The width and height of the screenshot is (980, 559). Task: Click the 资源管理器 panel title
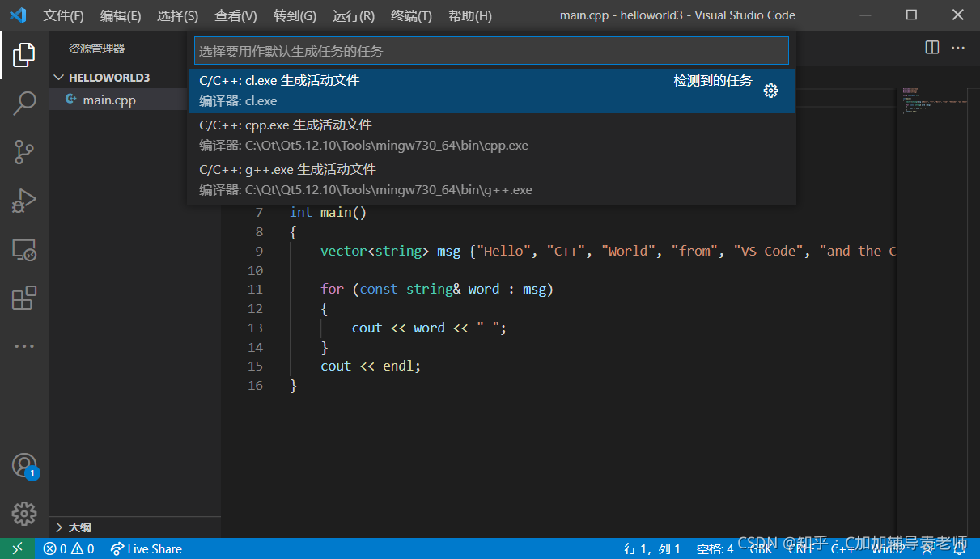pos(96,49)
